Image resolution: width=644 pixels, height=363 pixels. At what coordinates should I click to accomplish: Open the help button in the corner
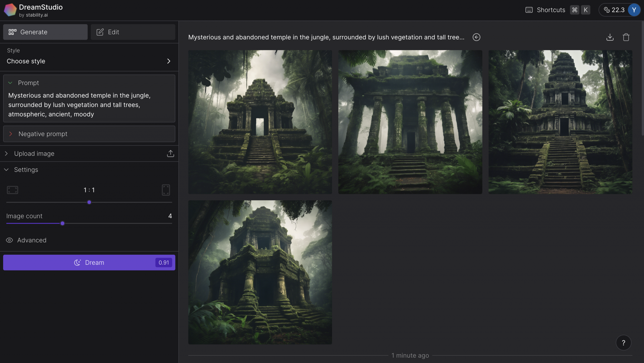point(623,343)
